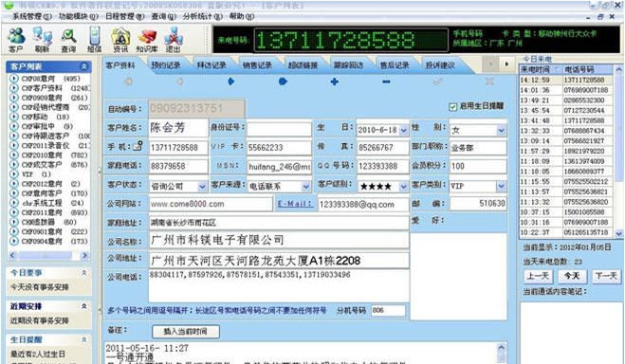Viewport: 625px width, 364px height.
Task: Select the call row at 13:49:21
Action: (566, 100)
